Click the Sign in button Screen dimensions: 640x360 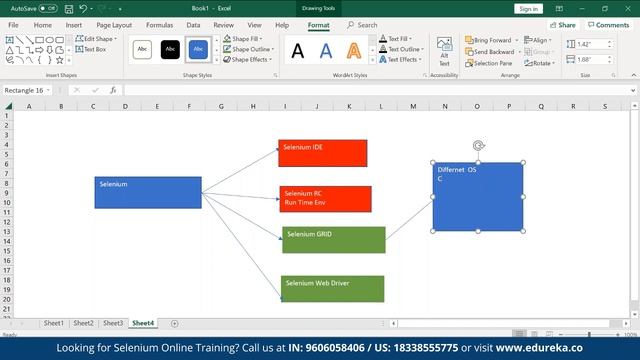click(528, 9)
